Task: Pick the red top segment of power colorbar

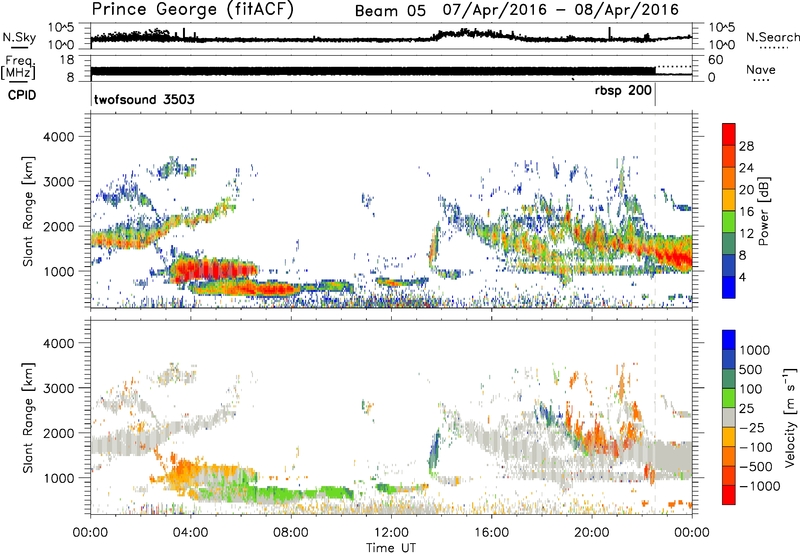Action: click(x=729, y=134)
